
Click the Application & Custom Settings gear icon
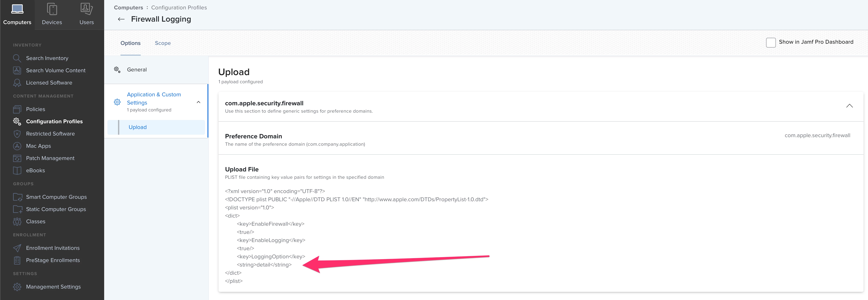[x=117, y=102]
